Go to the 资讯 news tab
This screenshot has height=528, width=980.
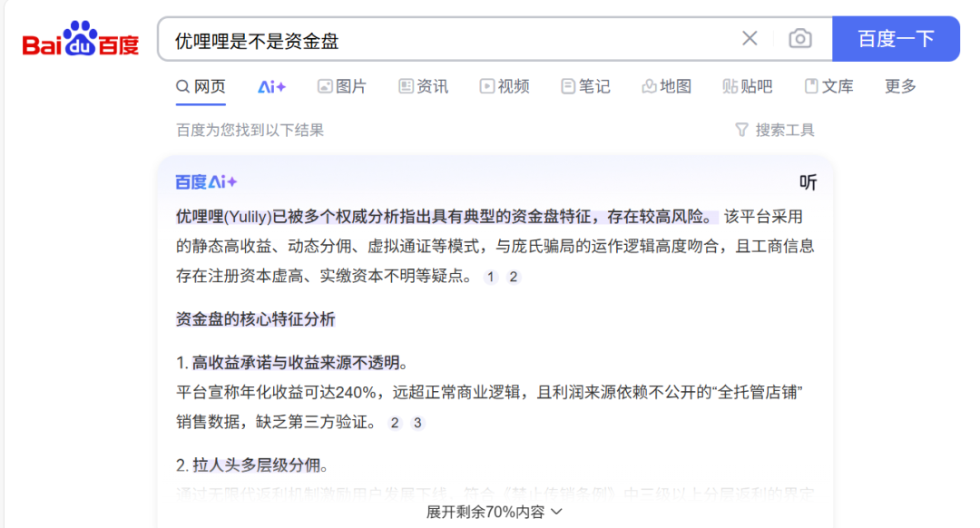pos(424,86)
